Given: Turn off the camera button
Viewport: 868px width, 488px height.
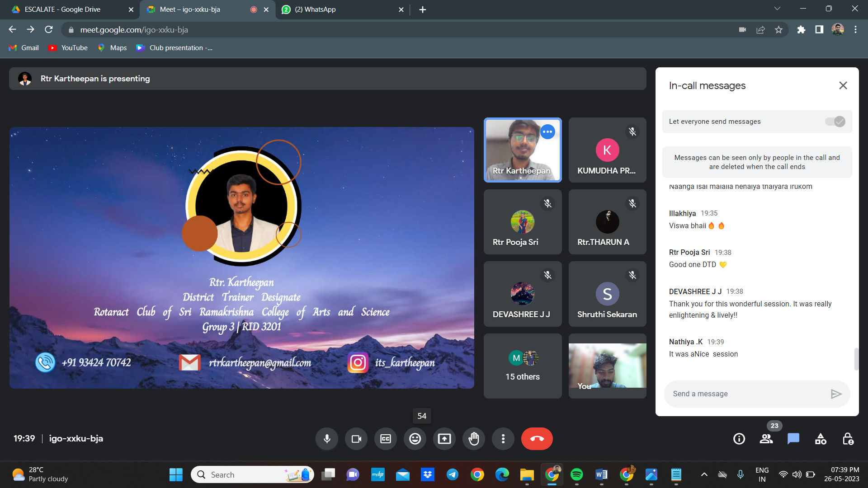Looking at the screenshot, I should [356, 439].
